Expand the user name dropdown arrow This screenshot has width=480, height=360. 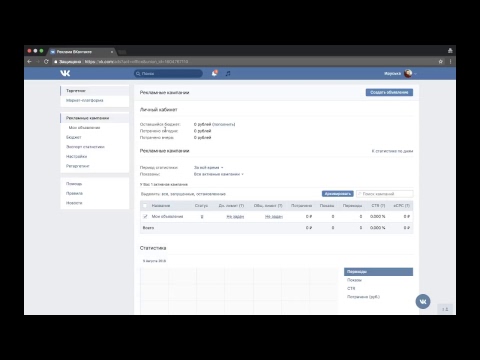coord(415,74)
